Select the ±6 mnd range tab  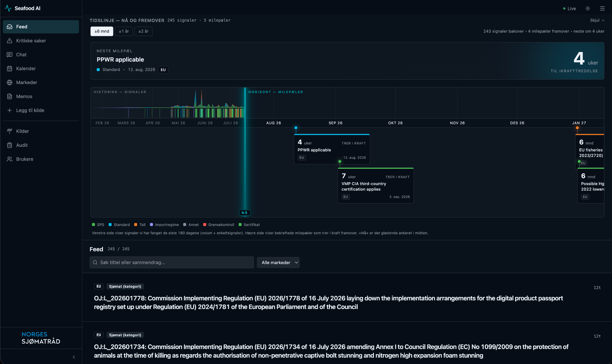[x=102, y=31]
